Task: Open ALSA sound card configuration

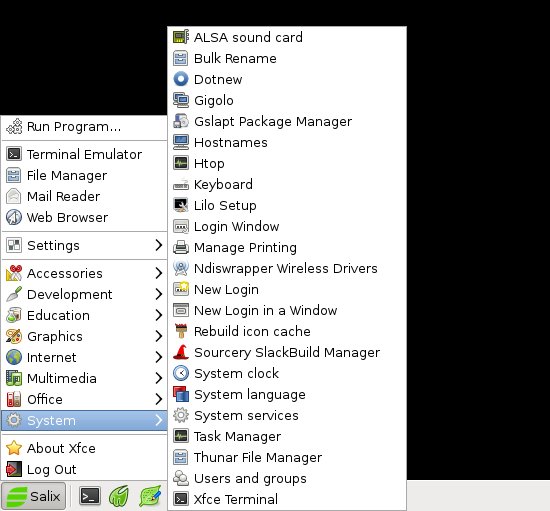Action: click(x=287, y=37)
